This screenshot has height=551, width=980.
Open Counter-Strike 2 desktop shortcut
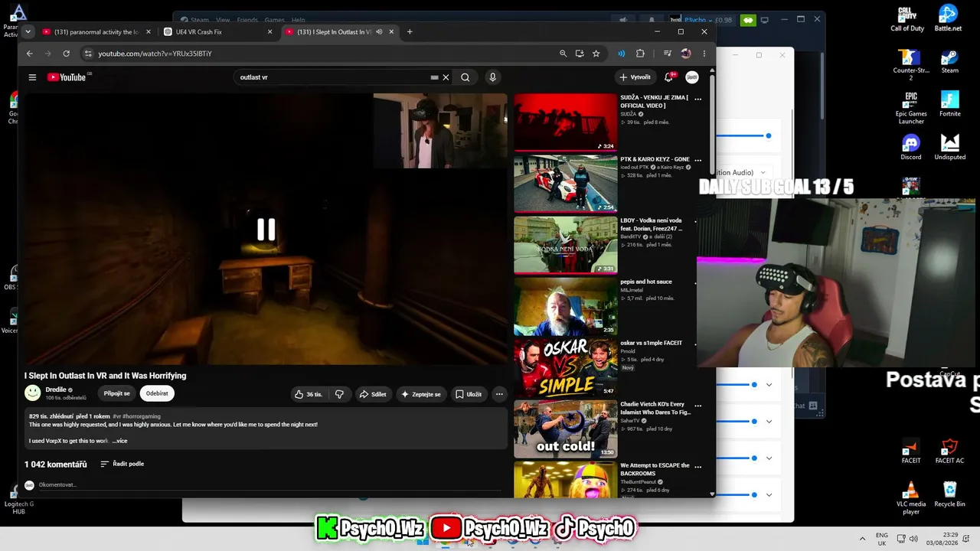(911, 65)
